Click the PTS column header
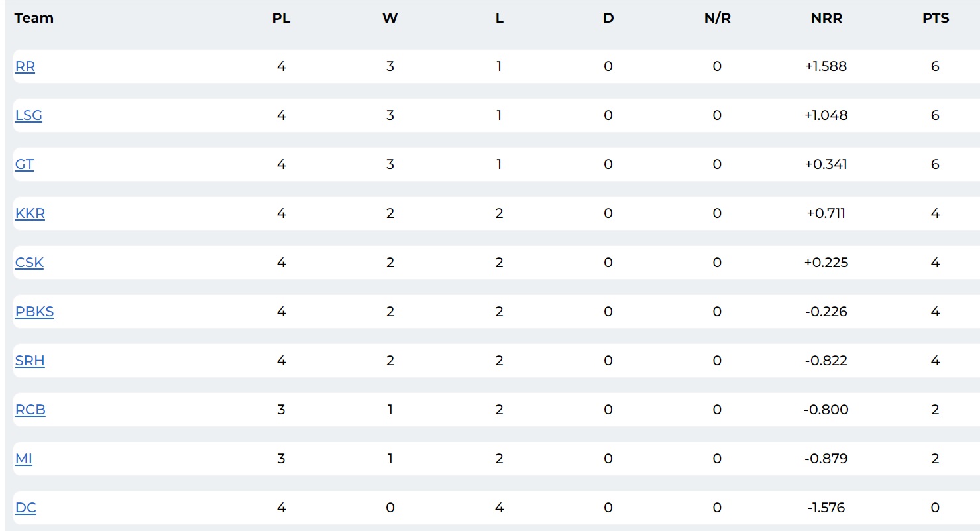This screenshot has width=980, height=531. tap(936, 18)
